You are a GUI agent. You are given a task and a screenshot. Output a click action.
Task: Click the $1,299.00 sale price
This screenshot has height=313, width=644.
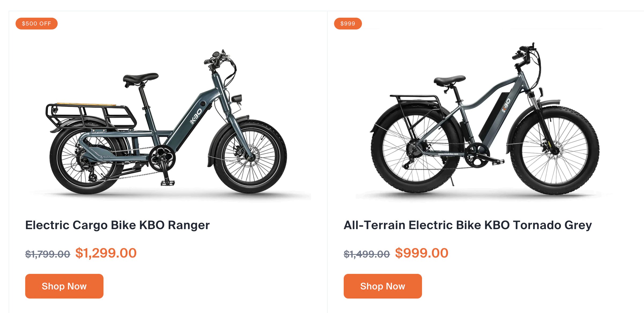point(106,253)
